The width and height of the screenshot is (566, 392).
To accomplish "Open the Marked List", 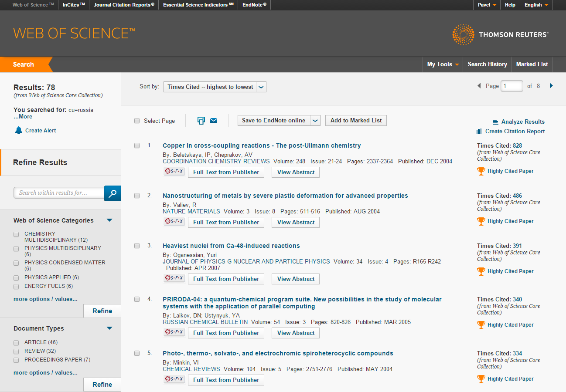I will (x=532, y=64).
